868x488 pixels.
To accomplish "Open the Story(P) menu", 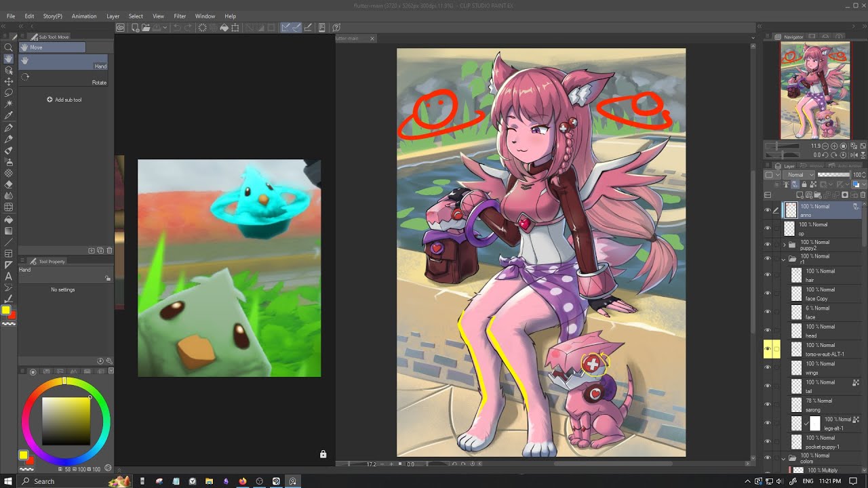I will point(53,16).
